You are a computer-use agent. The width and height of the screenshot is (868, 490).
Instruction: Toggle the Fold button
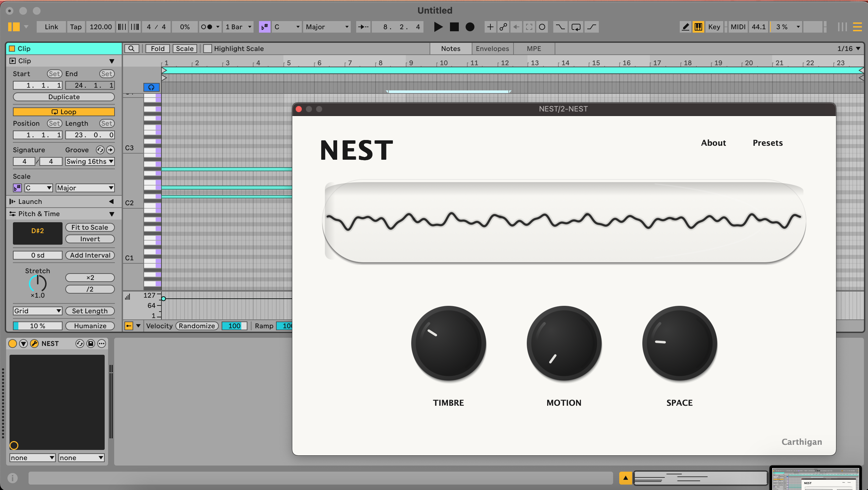(x=158, y=49)
